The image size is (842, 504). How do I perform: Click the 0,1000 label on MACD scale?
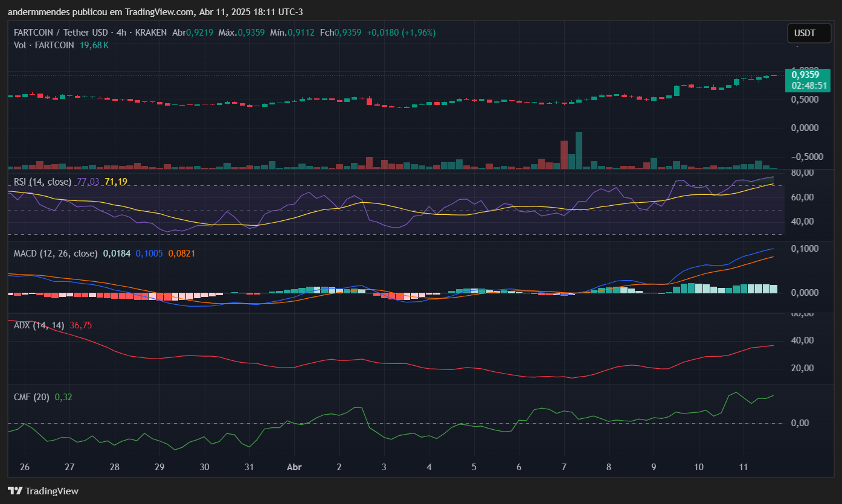(x=804, y=249)
